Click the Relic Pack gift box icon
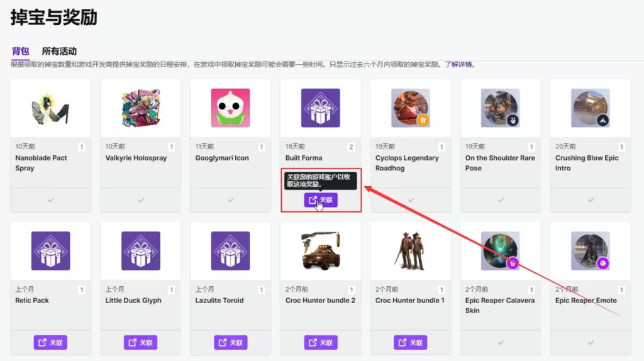Screen dimensions: 644x361 (50, 250)
